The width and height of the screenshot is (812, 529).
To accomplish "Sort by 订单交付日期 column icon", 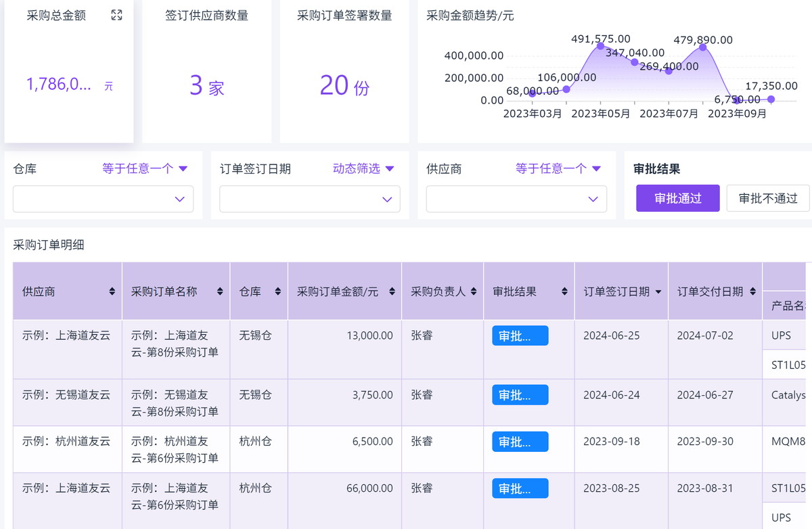I will (x=752, y=292).
